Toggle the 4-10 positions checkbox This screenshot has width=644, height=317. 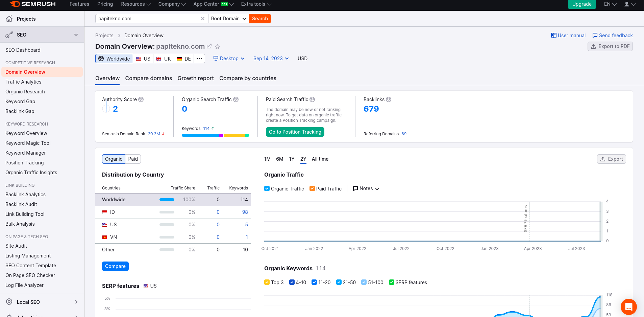point(292,282)
